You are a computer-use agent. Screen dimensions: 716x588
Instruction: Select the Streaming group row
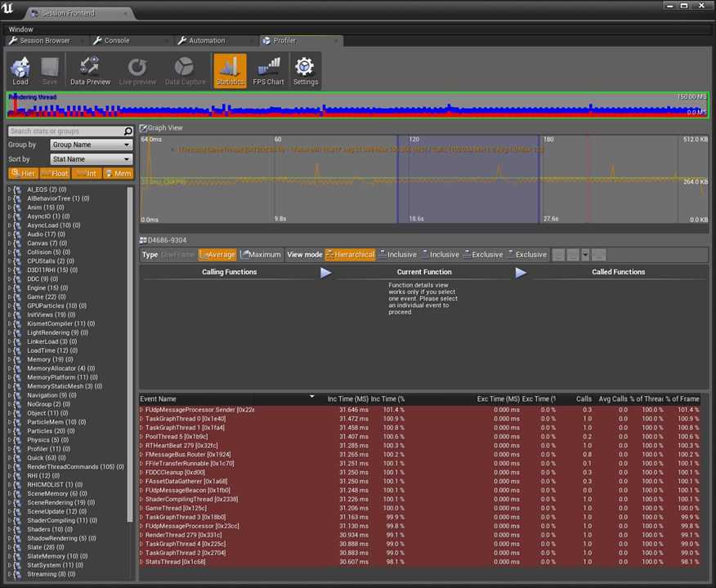(67, 574)
